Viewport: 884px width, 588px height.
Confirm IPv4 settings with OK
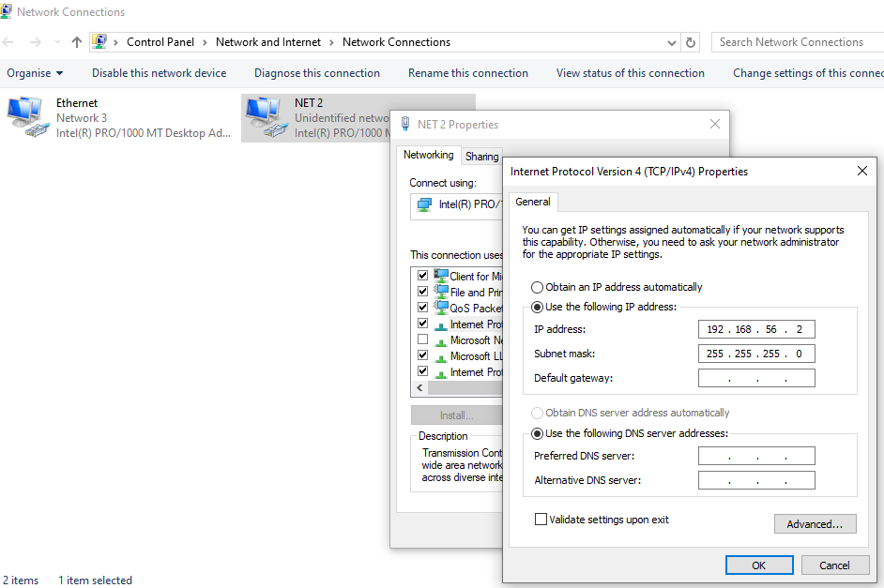(x=759, y=565)
